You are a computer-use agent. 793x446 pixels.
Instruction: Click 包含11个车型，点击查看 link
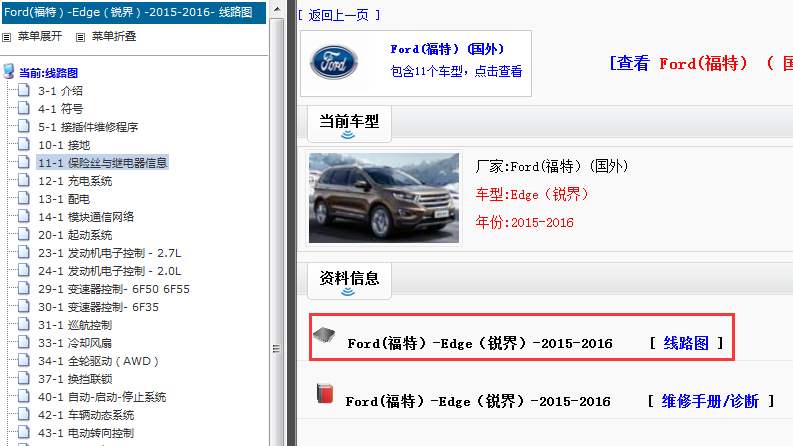(456, 71)
